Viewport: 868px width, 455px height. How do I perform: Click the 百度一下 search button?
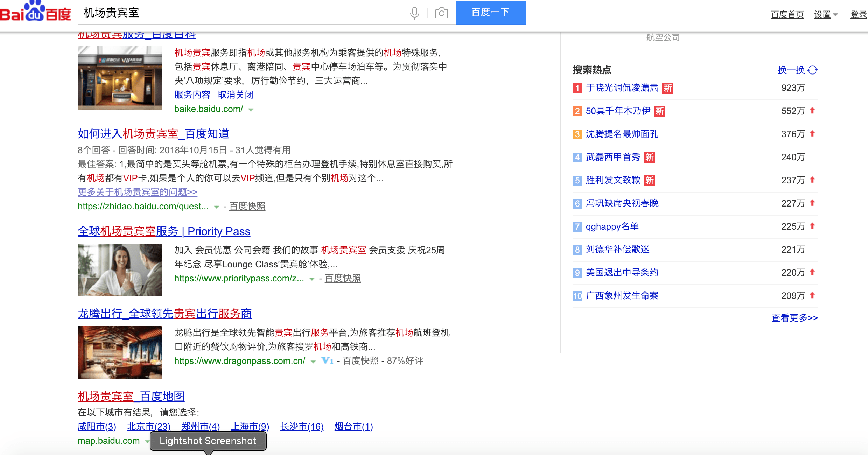click(490, 13)
